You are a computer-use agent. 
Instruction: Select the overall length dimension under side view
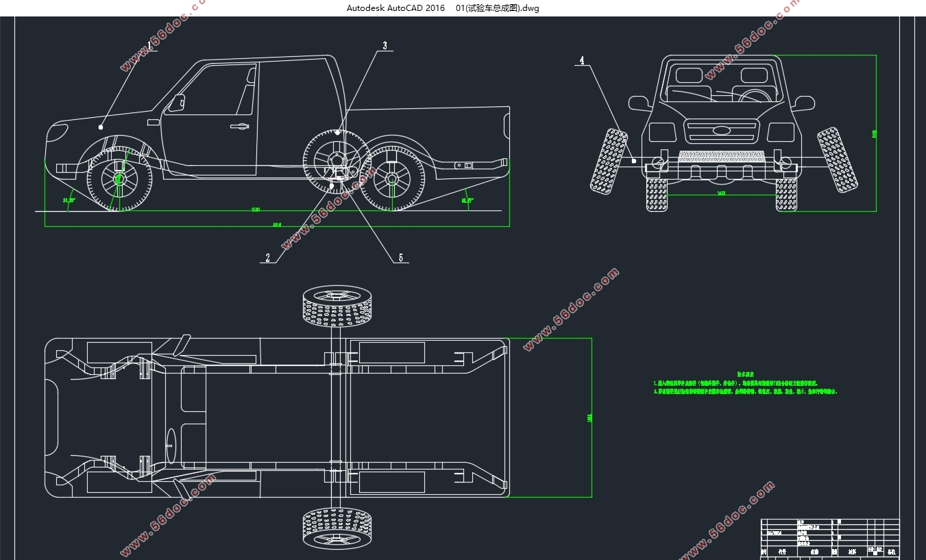277,225
